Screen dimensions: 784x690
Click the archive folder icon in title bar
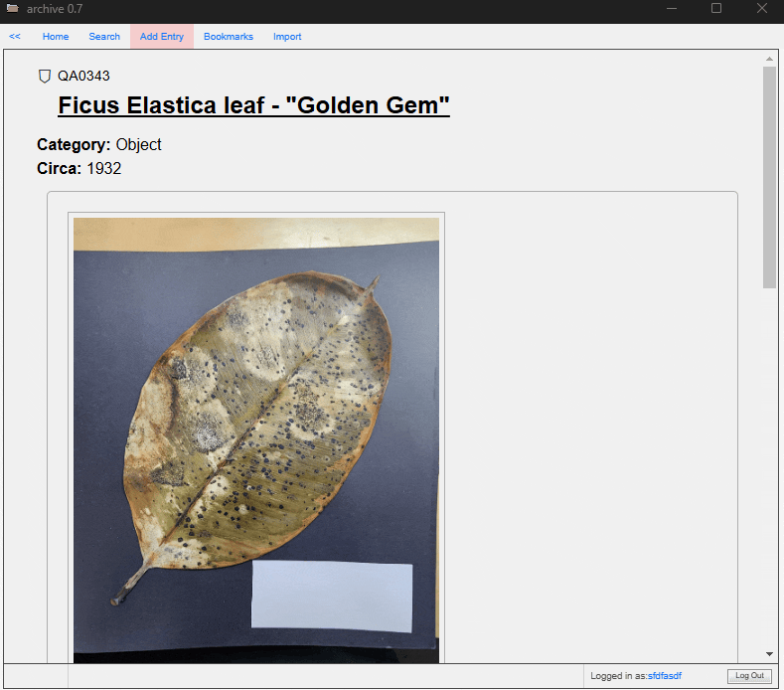tap(13, 8)
